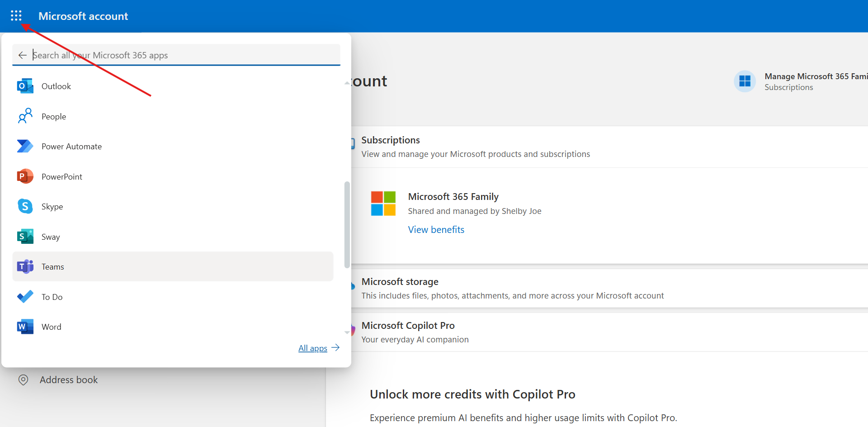Open the To Do checkmark icon

(25, 297)
